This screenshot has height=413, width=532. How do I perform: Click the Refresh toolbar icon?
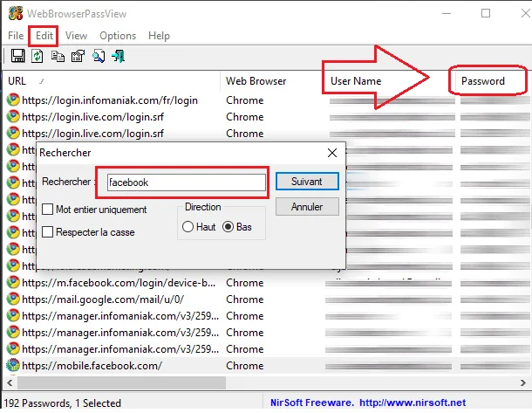(38, 56)
